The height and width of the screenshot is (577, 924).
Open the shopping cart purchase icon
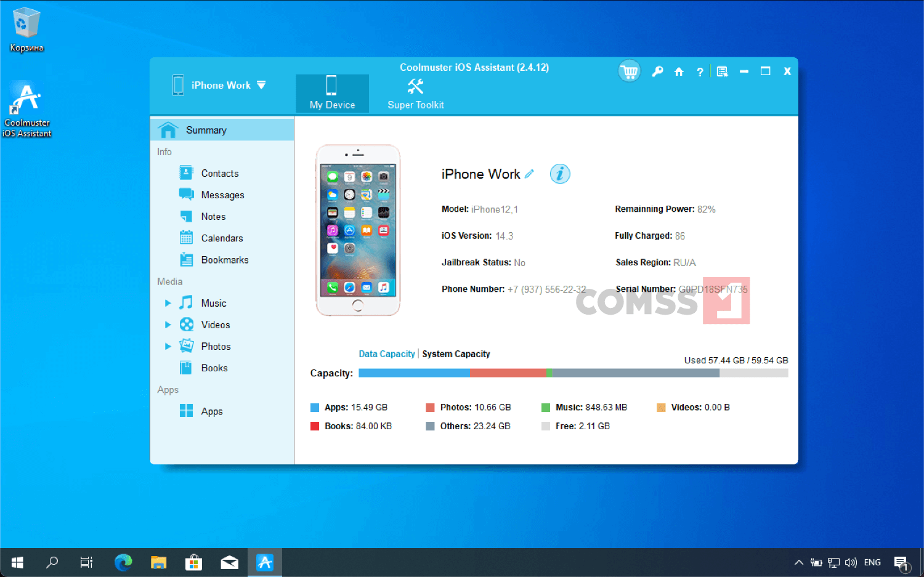pos(630,72)
